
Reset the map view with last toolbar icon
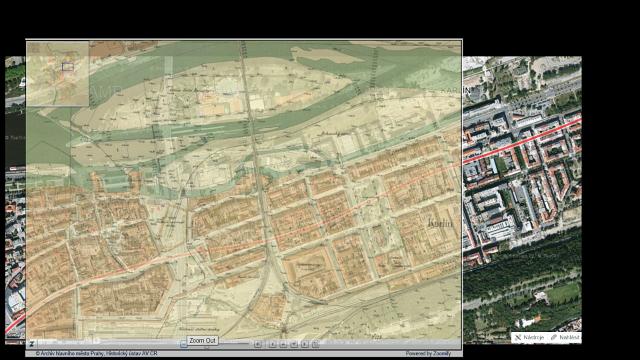point(316,344)
